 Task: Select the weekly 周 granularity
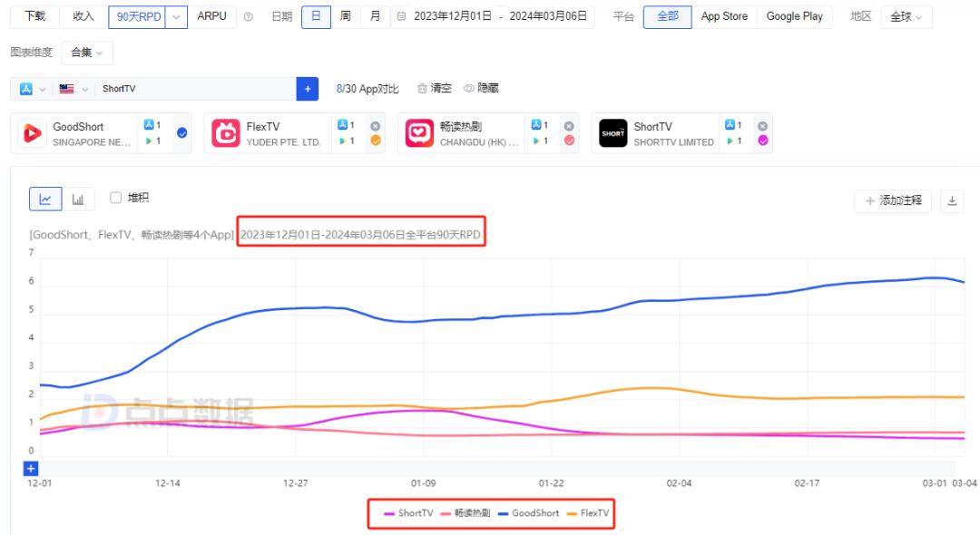coord(345,16)
